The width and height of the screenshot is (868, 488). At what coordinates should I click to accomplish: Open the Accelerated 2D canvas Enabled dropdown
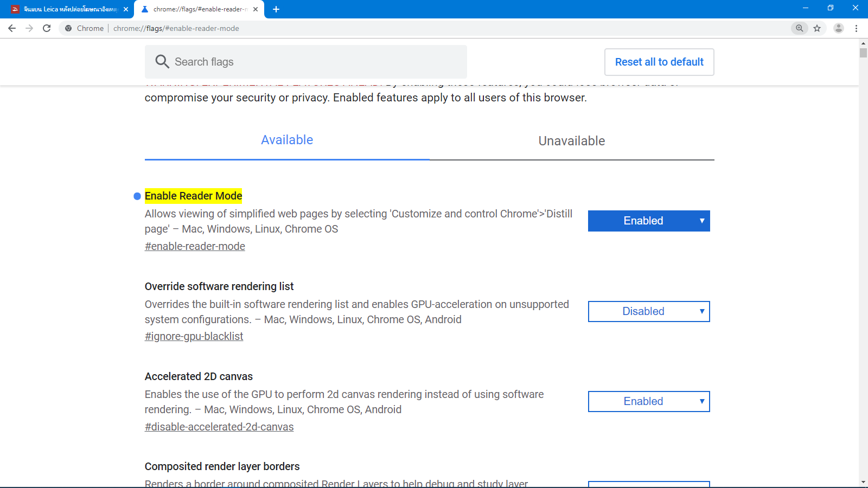(649, 401)
